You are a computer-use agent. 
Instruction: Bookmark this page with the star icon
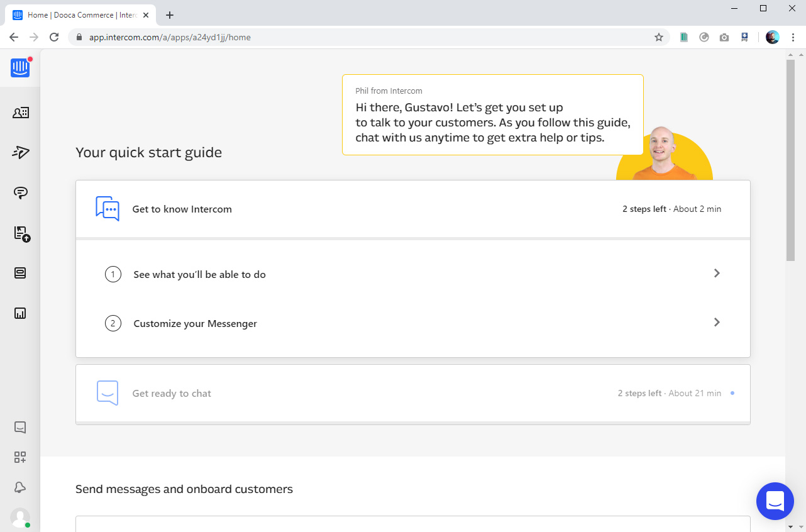(659, 37)
